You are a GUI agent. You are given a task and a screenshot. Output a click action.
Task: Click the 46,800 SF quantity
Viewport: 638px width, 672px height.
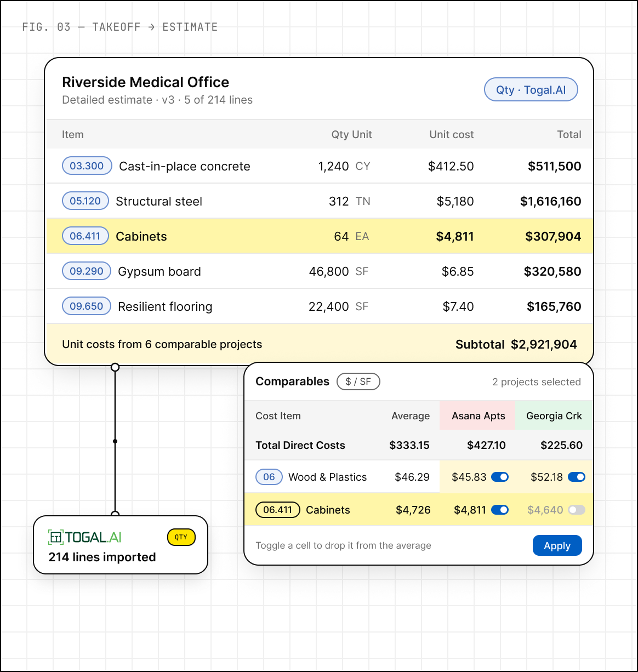point(339,271)
